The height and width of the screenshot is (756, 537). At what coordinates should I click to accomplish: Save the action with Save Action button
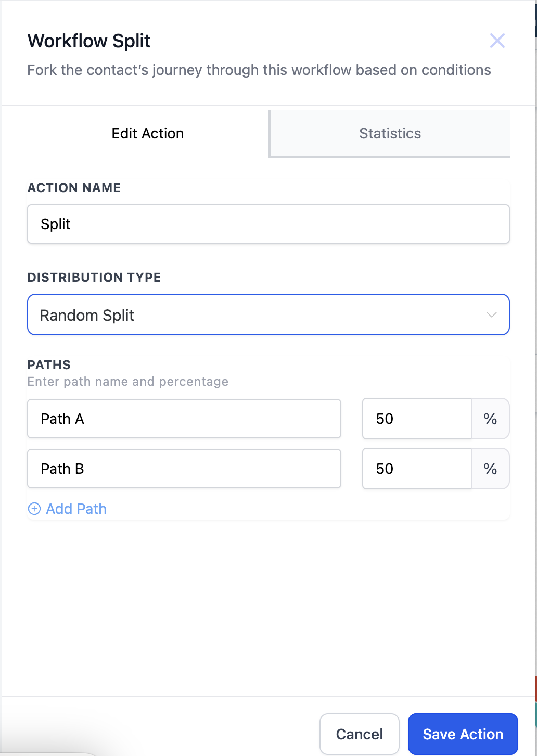click(x=463, y=734)
